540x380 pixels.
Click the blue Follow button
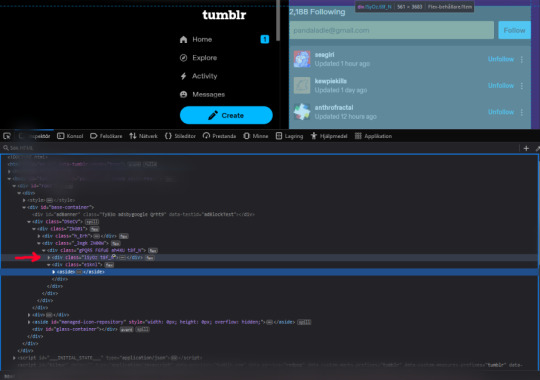pos(514,30)
